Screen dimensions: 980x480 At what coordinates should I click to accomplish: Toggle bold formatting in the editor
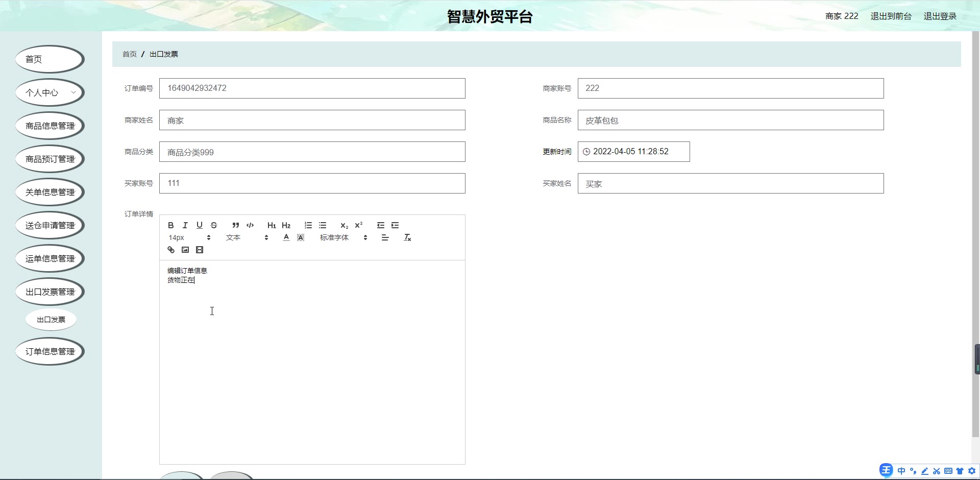171,225
